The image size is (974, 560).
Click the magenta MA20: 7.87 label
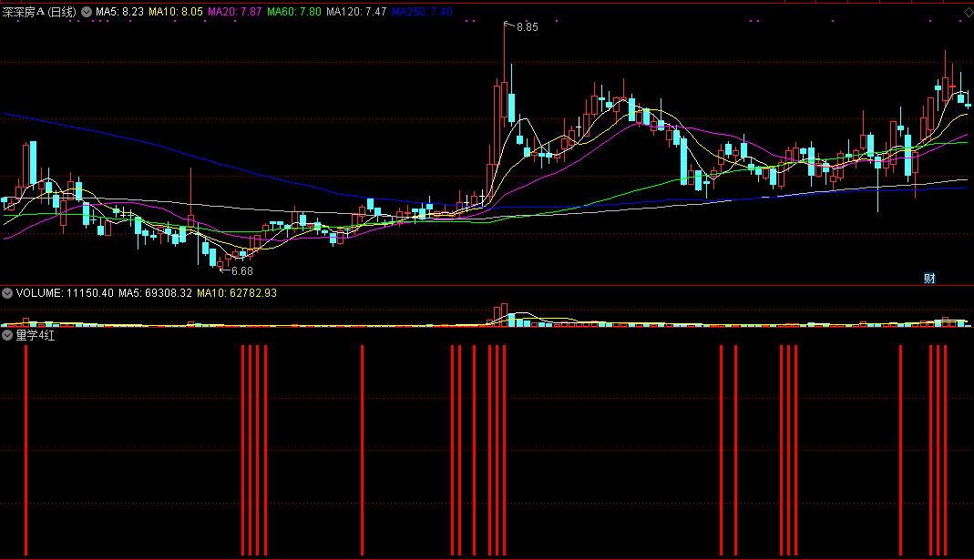point(235,12)
